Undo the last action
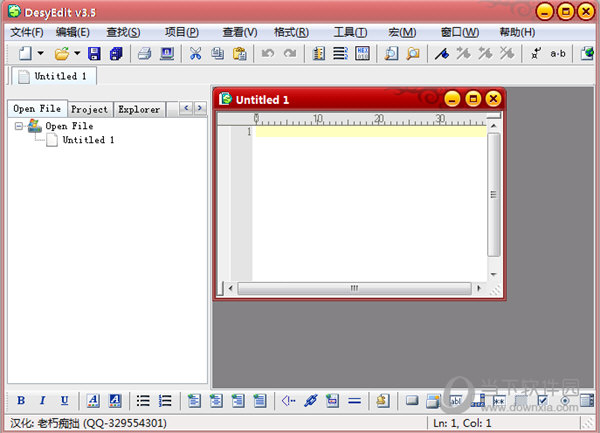Image resolution: width=600 pixels, height=433 pixels. (268, 53)
